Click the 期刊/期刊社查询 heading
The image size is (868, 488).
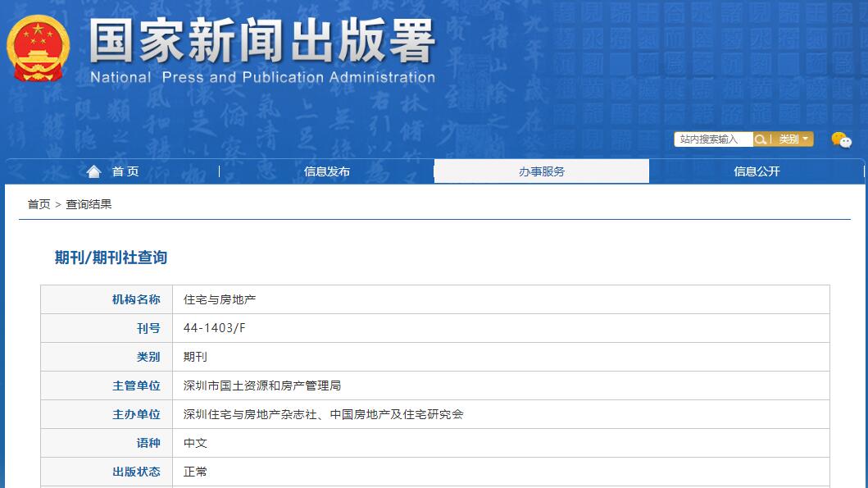click(x=111, y=258)
